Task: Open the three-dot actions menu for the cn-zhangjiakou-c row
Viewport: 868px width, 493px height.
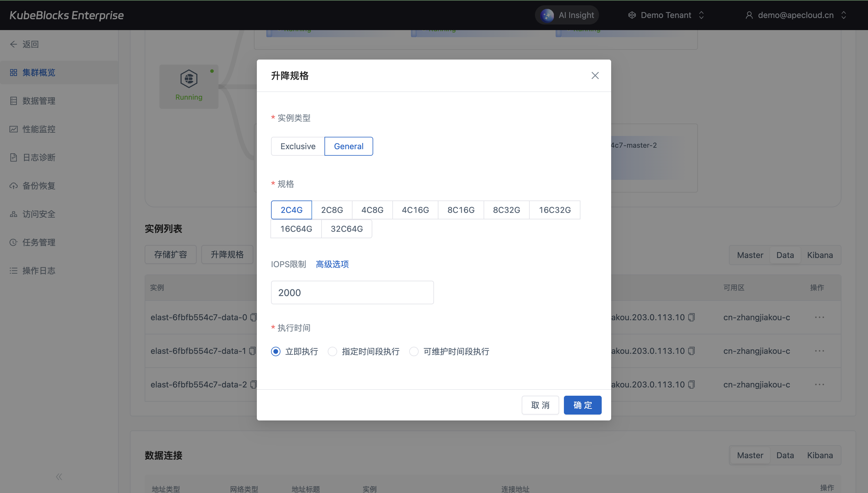Action: [819, 317]
